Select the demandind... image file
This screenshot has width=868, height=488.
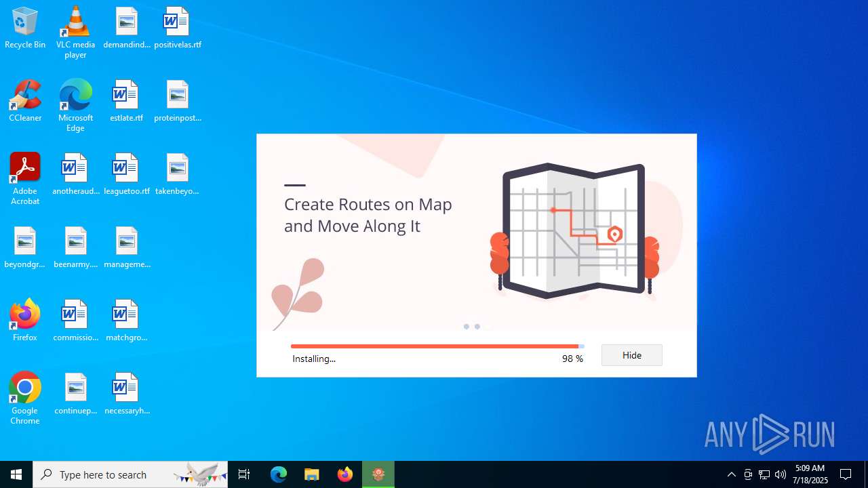tap(127, 28)
